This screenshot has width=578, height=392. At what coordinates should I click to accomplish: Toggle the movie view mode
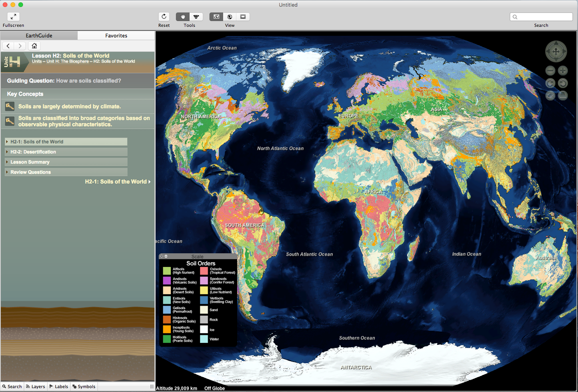[243, 17]
